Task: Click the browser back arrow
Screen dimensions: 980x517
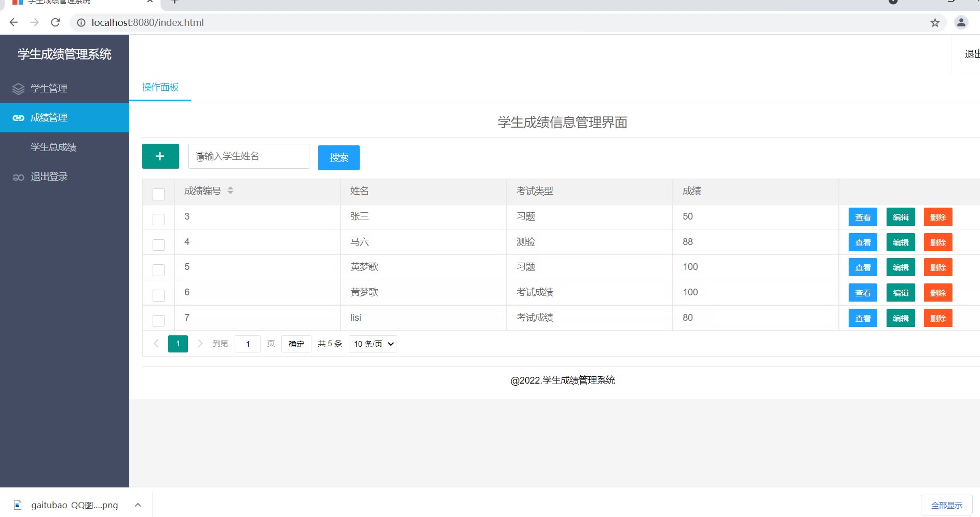Action: click(14, 22)
